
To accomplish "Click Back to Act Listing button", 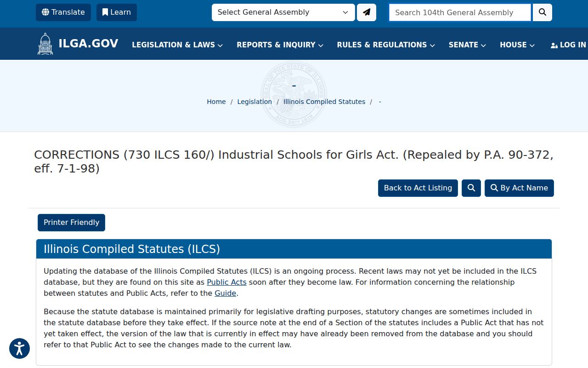I will [x=418, y=188].
